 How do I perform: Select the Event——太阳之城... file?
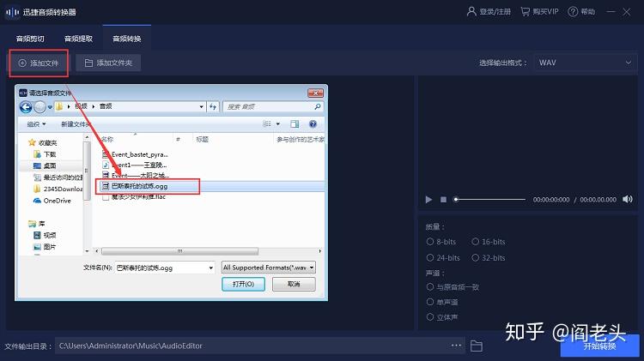click(136, 175)
